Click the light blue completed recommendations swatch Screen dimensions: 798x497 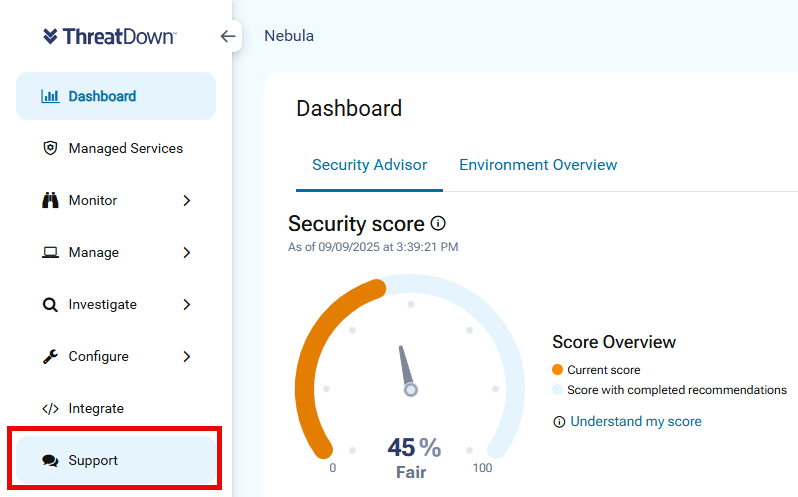click(557, 390)
